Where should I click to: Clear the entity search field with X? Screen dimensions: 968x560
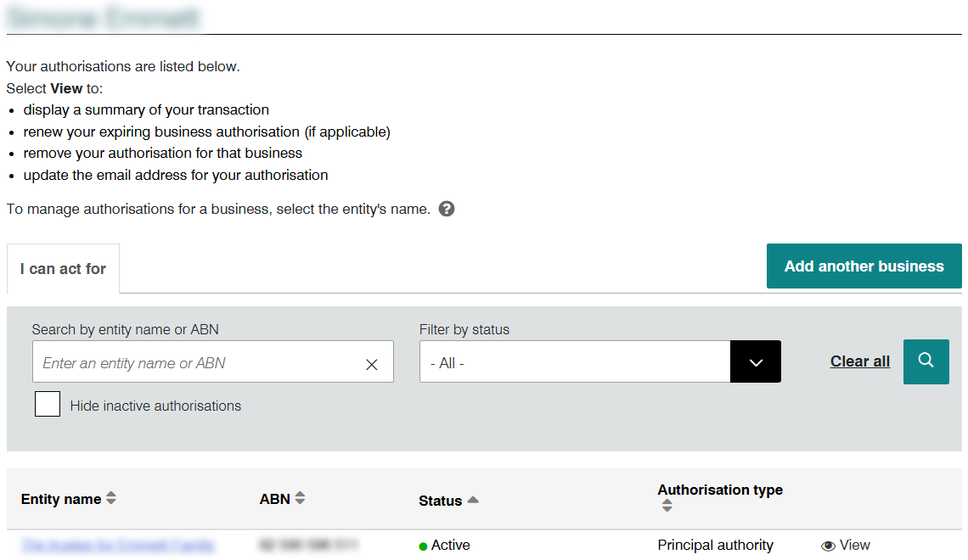[371, 364]
